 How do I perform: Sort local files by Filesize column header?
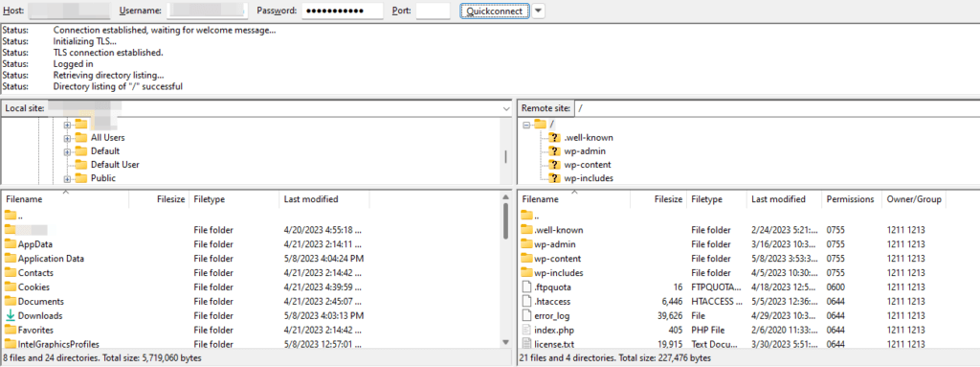[159, 199]
